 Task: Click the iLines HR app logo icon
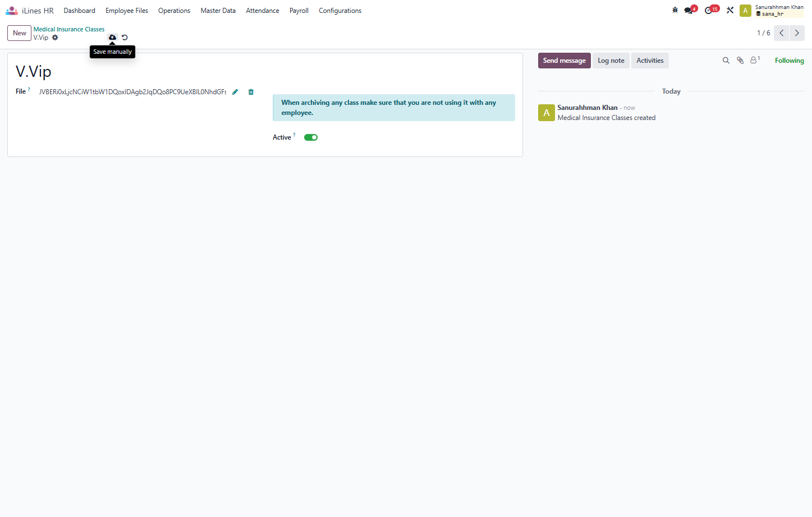(12, 11)
